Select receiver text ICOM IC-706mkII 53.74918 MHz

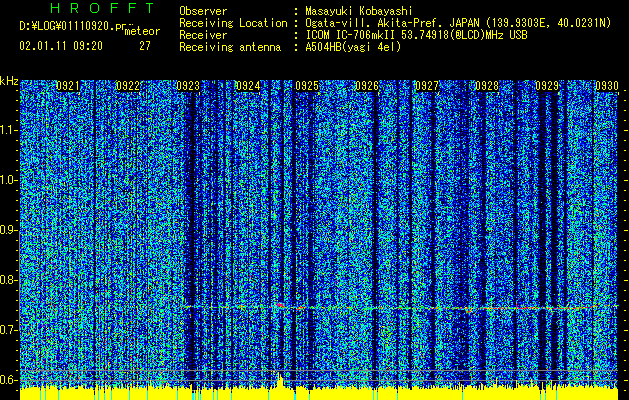click(x=416, y=35)
